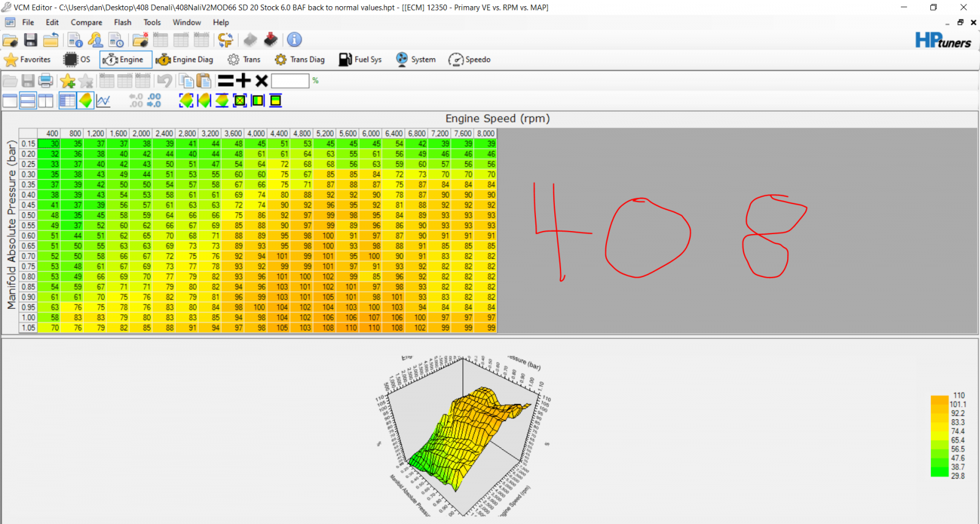
Task: Toggle vertical split layout view
Action: 46,101
